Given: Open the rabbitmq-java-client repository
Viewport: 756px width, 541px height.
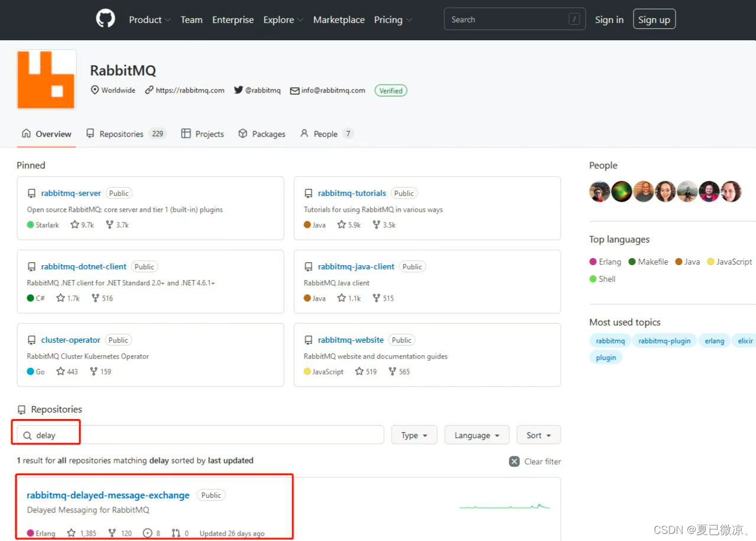Looking at the screenshot, I should [x=356, y=266].
